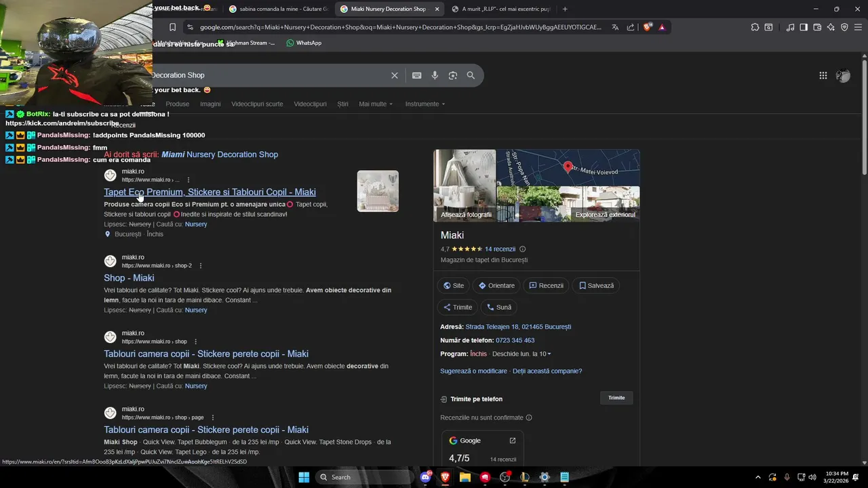
Task: Switch to the Produse search tab
Action: pyautogui.click(x=178, y=104)
